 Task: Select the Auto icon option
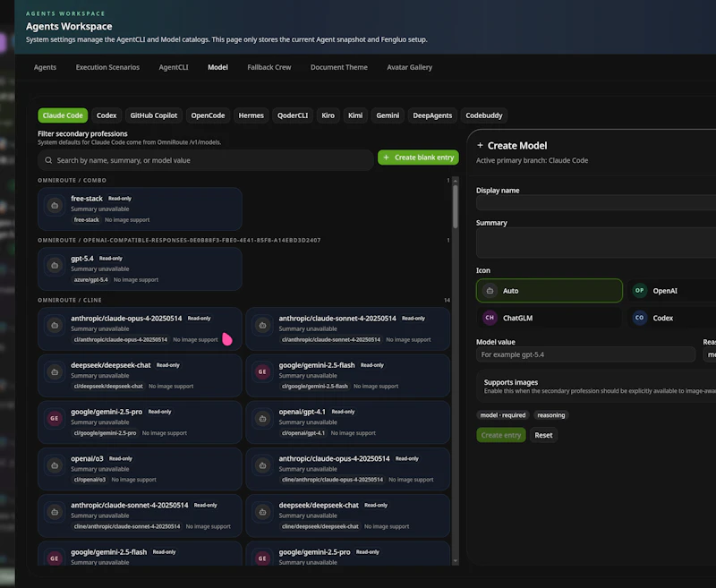(549, 290)
